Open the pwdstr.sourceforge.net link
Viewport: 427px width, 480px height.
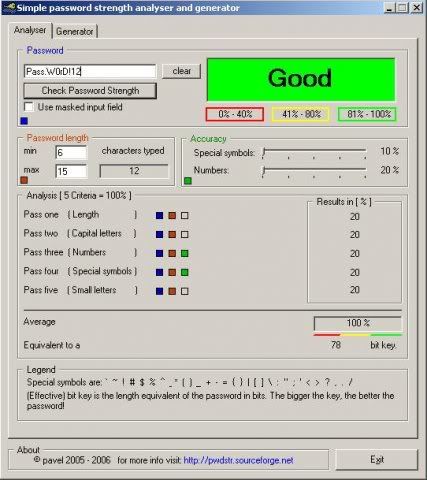(x=238, y=460)
